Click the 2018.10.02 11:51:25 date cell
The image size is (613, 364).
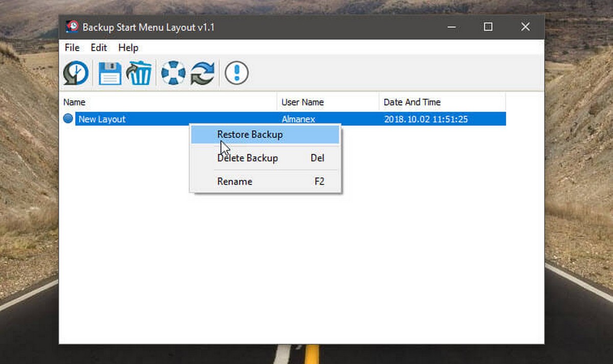(426, 119)
